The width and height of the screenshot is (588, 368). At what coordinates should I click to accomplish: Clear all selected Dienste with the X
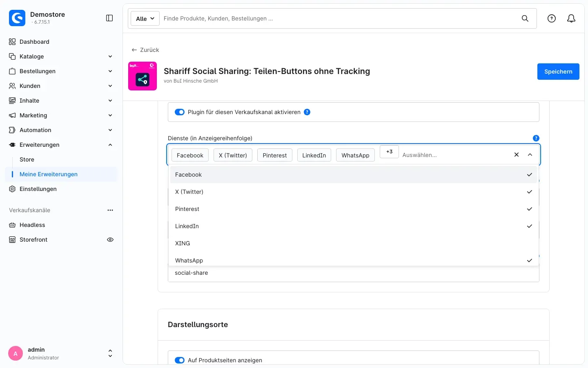pyautogui.click(x=517, y=155)
